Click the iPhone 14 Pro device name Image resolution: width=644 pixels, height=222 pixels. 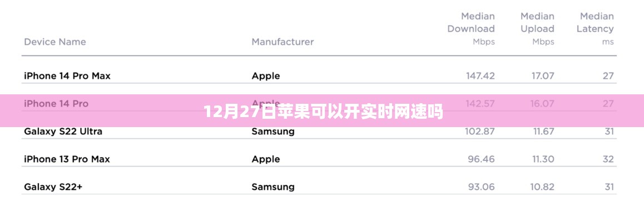coord(56,104)
